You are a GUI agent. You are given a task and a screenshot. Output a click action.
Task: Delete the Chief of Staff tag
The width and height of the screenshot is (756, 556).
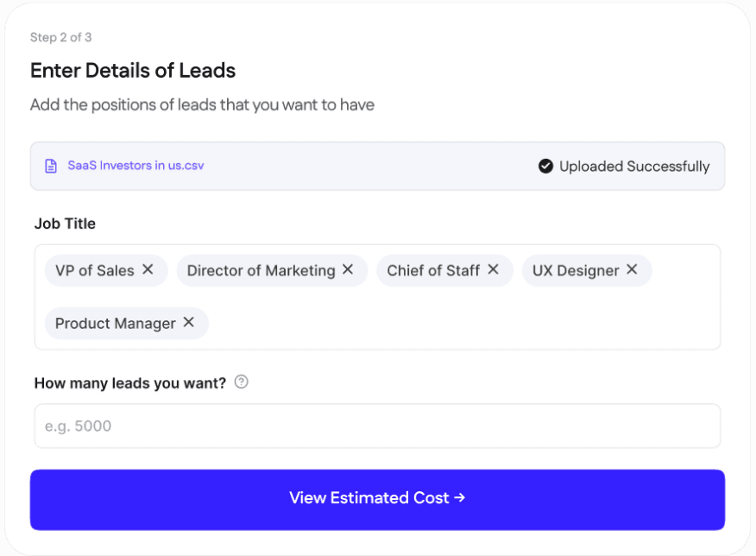(493, 269)
